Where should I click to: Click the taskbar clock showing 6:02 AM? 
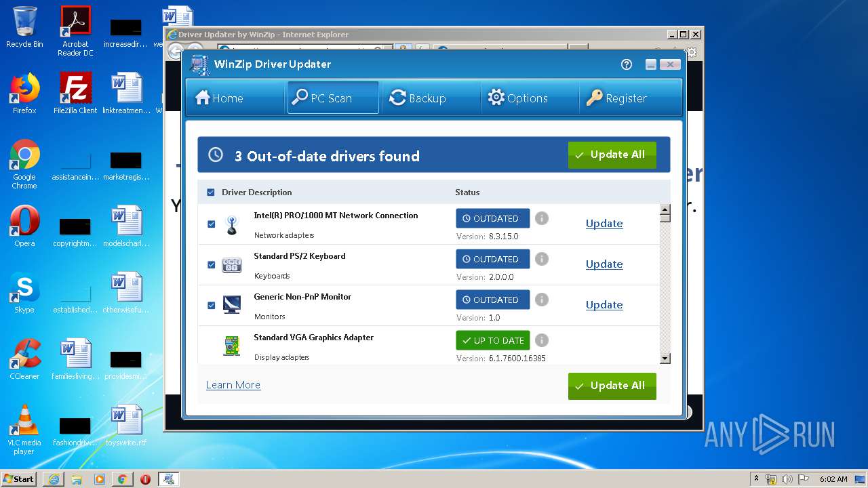833,479
